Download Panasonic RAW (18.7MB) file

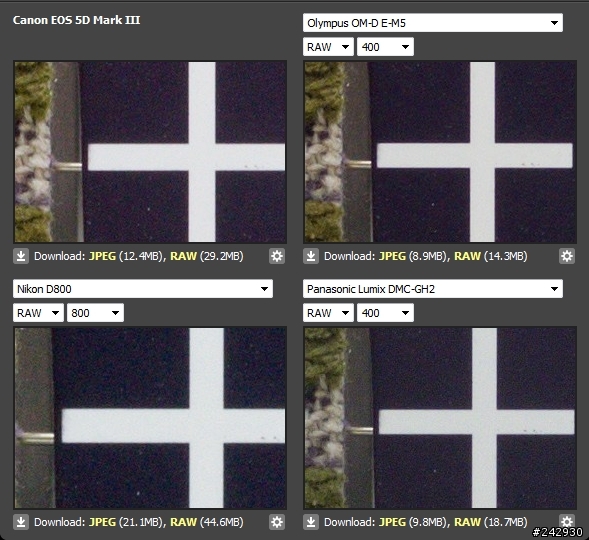(467, 522)
